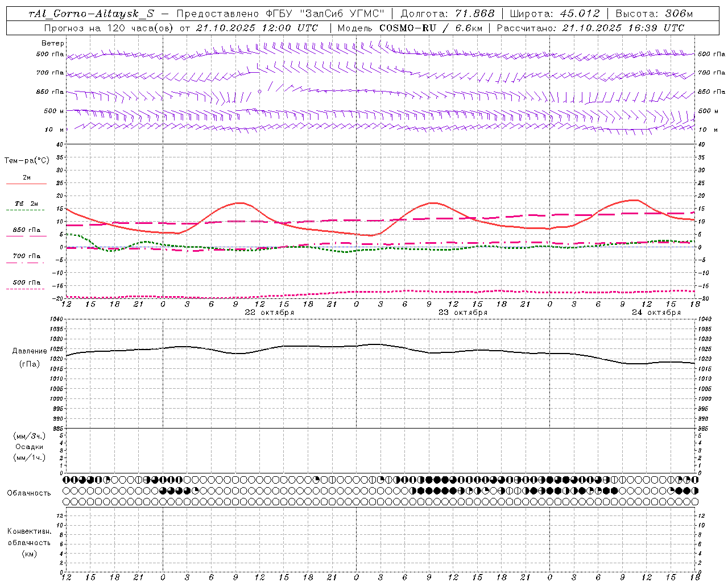The image size is (728, 582).
Task: Click the Долгота: 71.868 value
Action: click(x=448, y=14)
